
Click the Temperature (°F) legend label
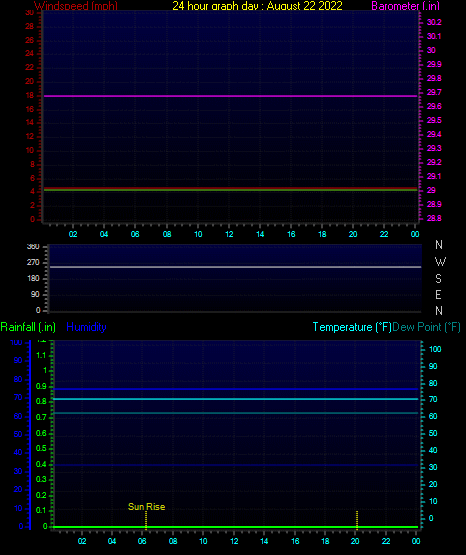[352, 327]
